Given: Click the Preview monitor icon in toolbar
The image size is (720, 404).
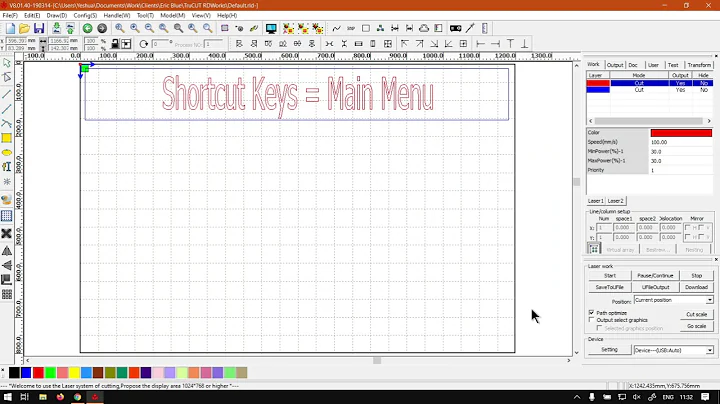Looking at the screenshot, I should (271, 28).
